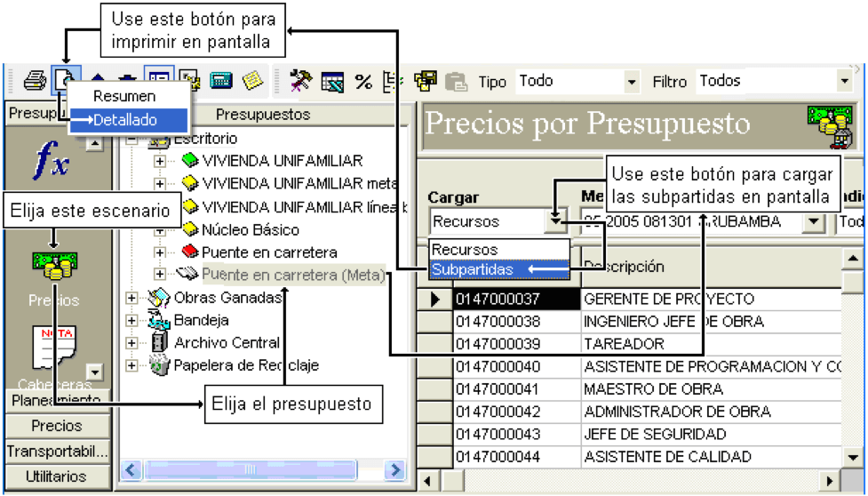This screenshot has width=868, height=496.
Task: Click the percent symbol toolbar icon
Action: point(363,82)
